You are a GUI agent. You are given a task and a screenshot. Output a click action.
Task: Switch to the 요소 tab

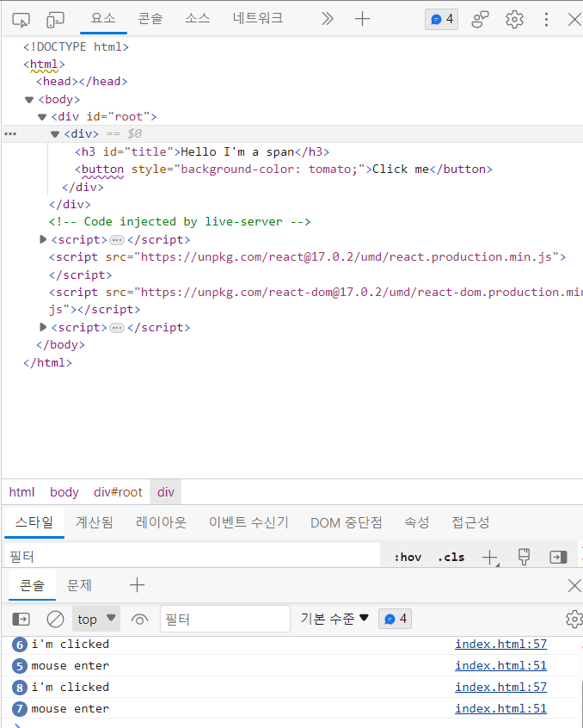pos(103,19)
